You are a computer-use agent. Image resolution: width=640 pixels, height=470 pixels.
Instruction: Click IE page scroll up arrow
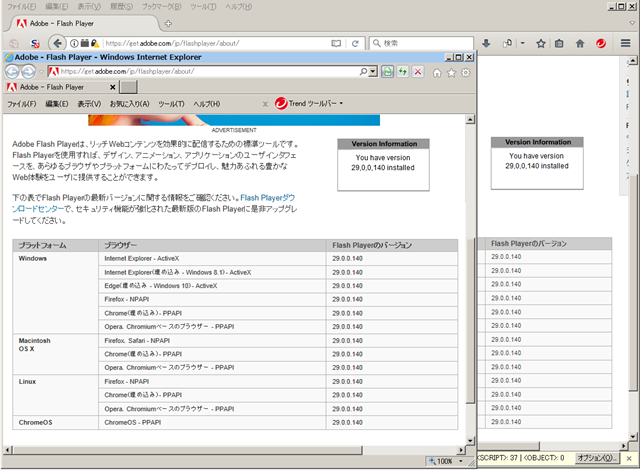(x=470, y=120)
